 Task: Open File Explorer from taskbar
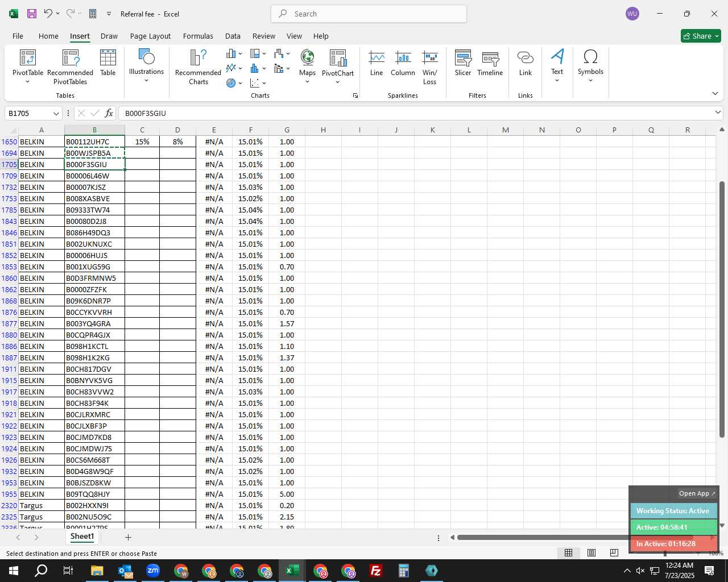click(x=97, y=571)
